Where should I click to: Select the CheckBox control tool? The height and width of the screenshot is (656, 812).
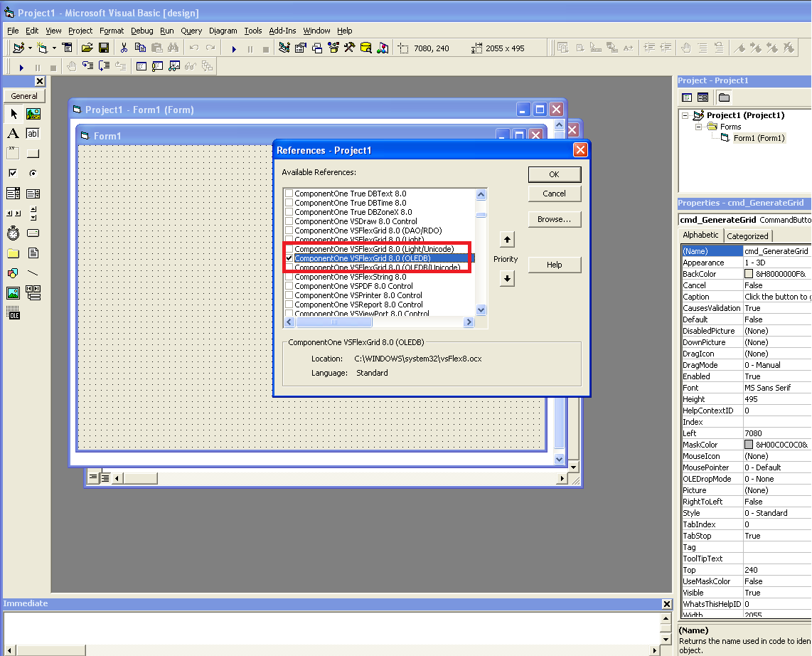click(14, 173)
